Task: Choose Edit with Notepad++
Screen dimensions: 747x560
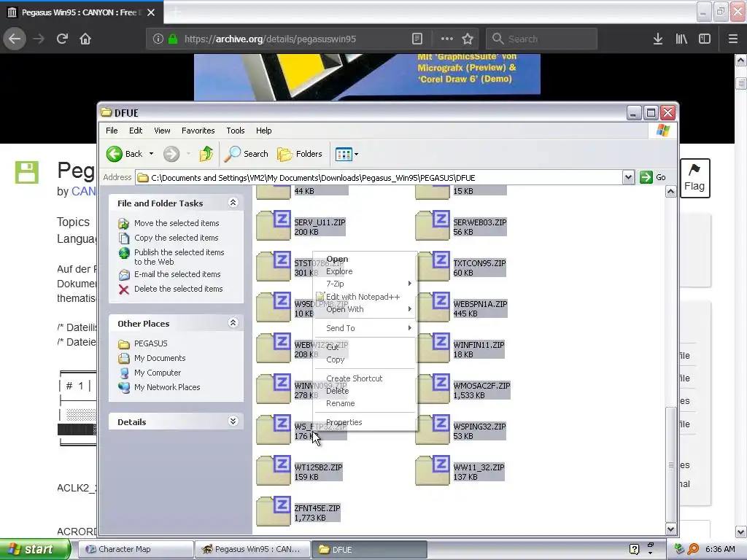Action: (x=363, y=297)
